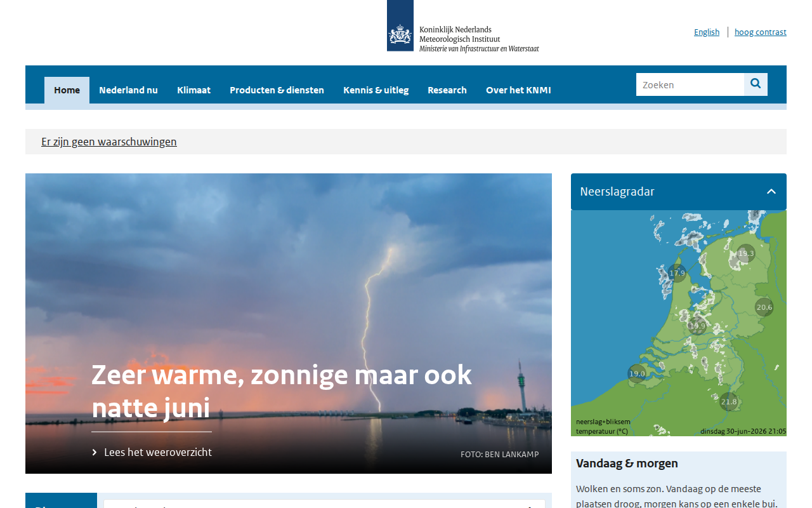
Task: Click the KNMI royal crest logo
Action: point(400,26)
